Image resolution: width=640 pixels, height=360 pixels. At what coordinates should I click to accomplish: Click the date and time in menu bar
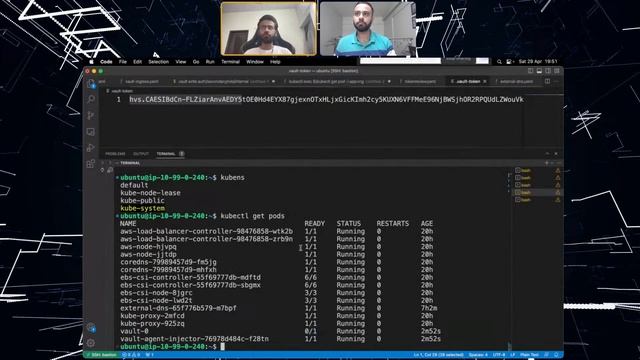coord(538,62)
